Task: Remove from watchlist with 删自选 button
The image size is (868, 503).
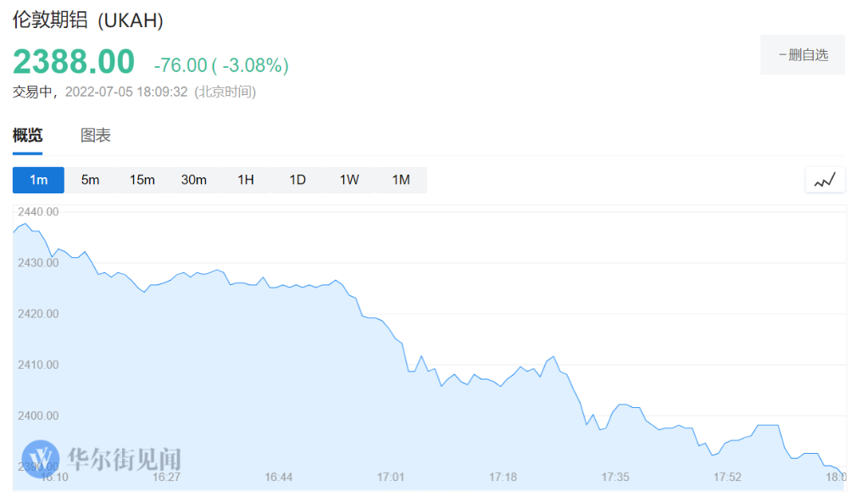Action: coord(802,55)
